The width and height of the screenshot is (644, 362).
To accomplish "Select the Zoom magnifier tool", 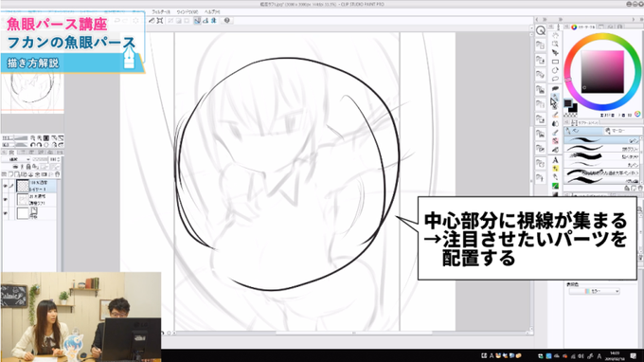I will [x=555, y=44].
